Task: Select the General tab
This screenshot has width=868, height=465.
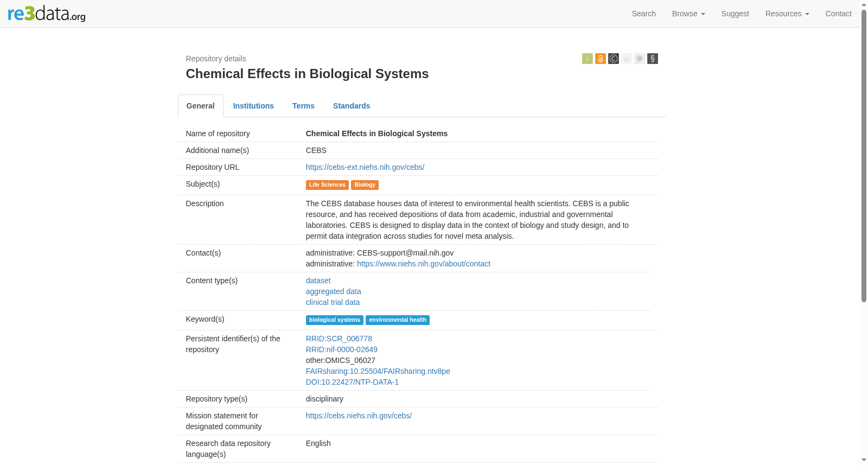Action: click(200, 106)
